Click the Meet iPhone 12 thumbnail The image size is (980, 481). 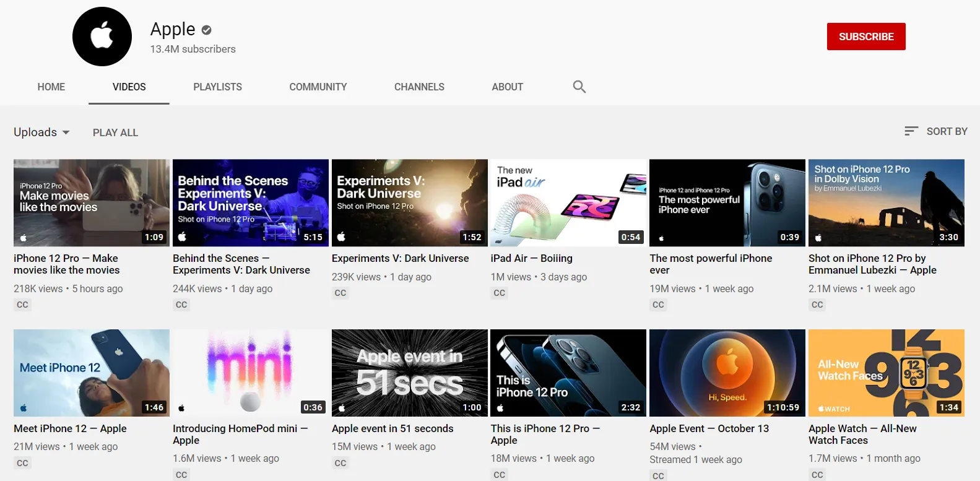[92, 373]
